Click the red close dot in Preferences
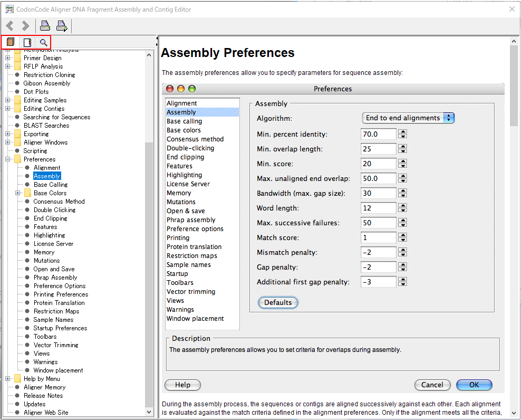 [x=170, y=89]
